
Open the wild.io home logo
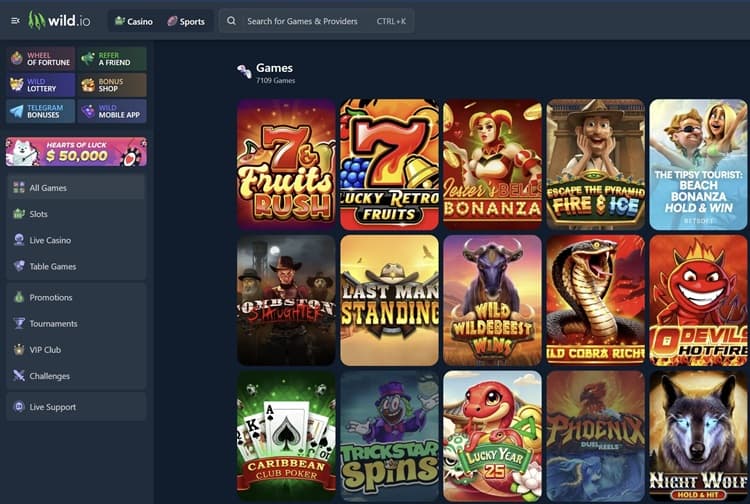(59, 21)
